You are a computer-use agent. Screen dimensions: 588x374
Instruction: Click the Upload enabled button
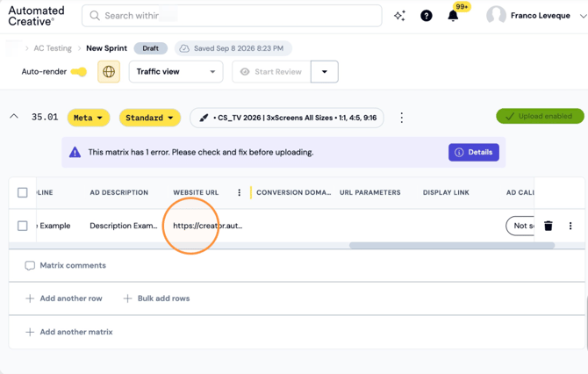point(540,116)
